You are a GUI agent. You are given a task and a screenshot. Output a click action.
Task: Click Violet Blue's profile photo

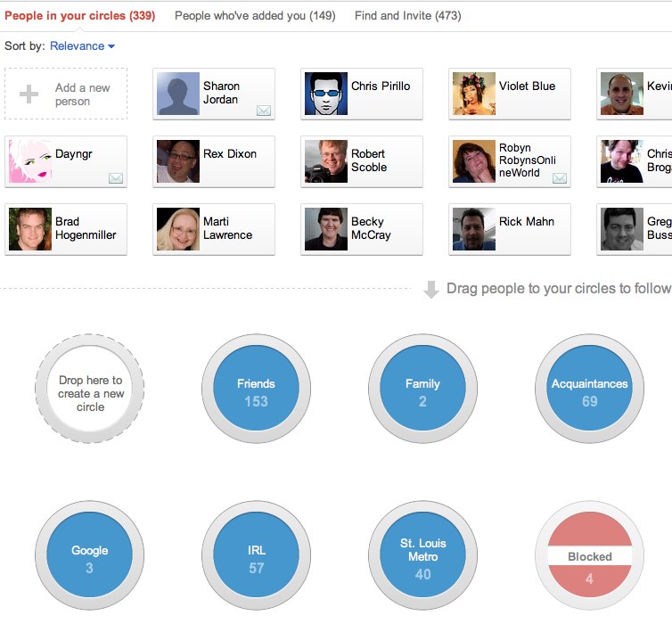pos(474,94)
